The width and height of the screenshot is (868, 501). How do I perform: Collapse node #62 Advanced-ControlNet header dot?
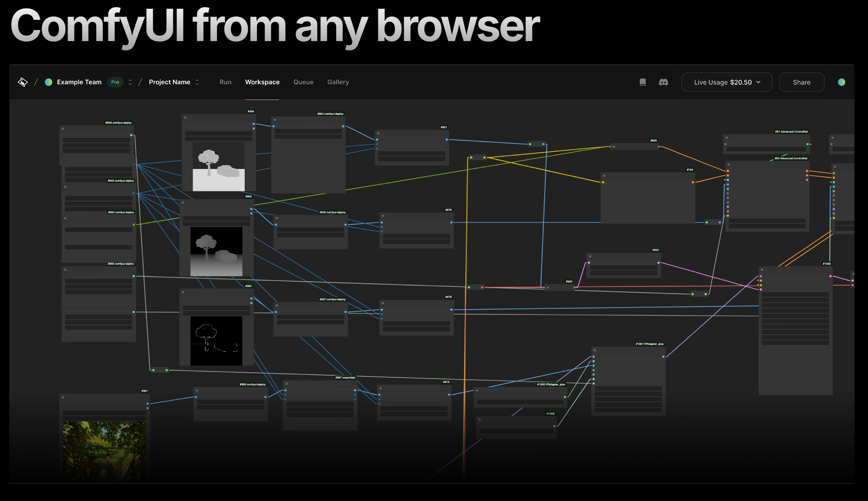coord(729,164)
